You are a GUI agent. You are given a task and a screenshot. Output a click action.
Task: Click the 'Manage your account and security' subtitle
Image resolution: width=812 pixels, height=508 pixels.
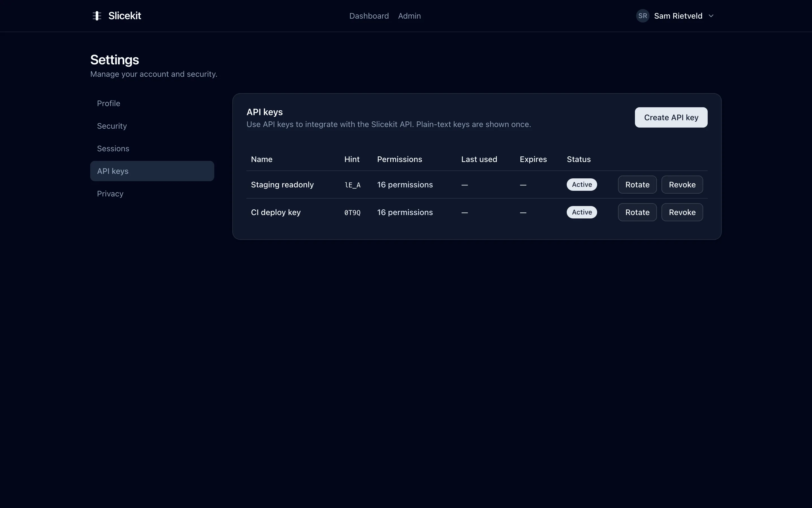tap(154, 74)
